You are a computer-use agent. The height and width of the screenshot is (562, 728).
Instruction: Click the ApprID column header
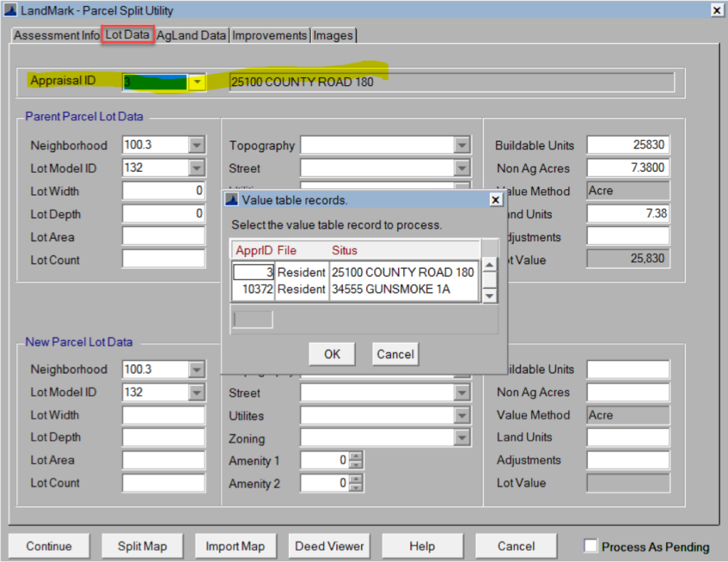[254, 250]
